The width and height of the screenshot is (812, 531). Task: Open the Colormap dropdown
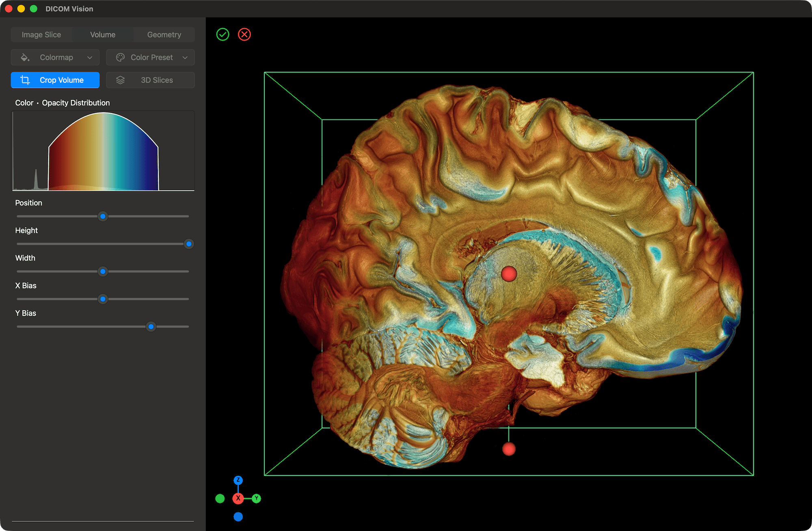point(55,57)
